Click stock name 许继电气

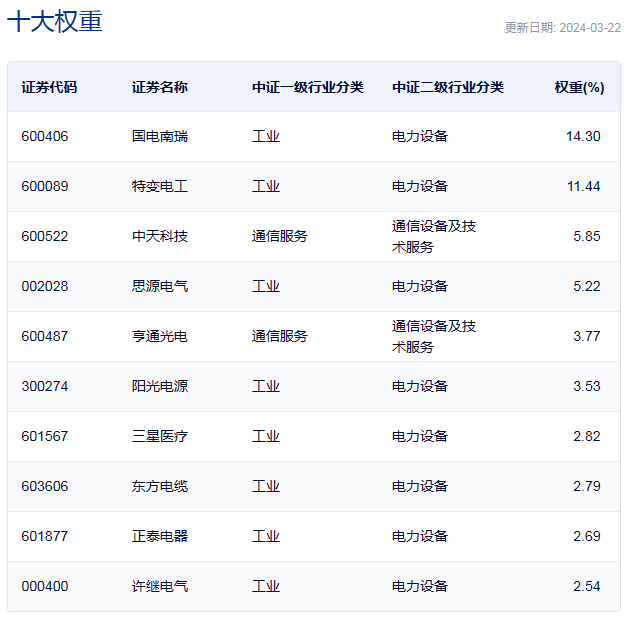(160, 587)
